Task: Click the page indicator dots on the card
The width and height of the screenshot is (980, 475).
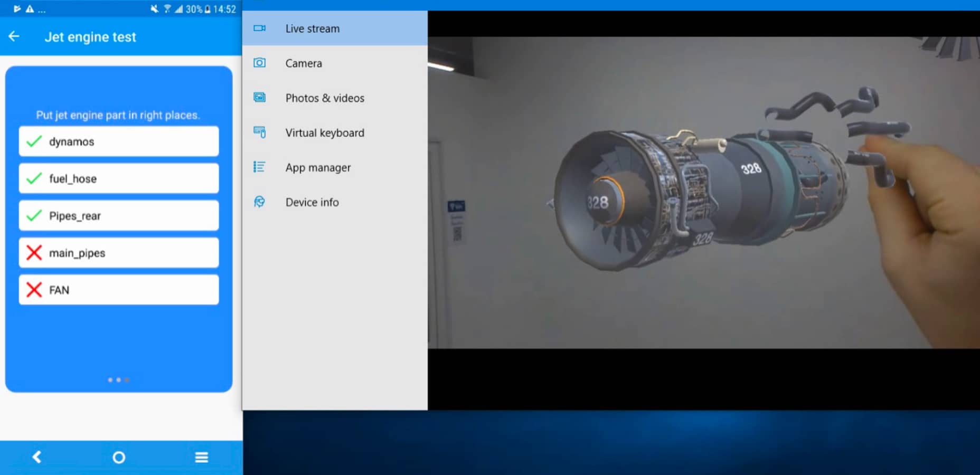Action: [x=118, y=380]
